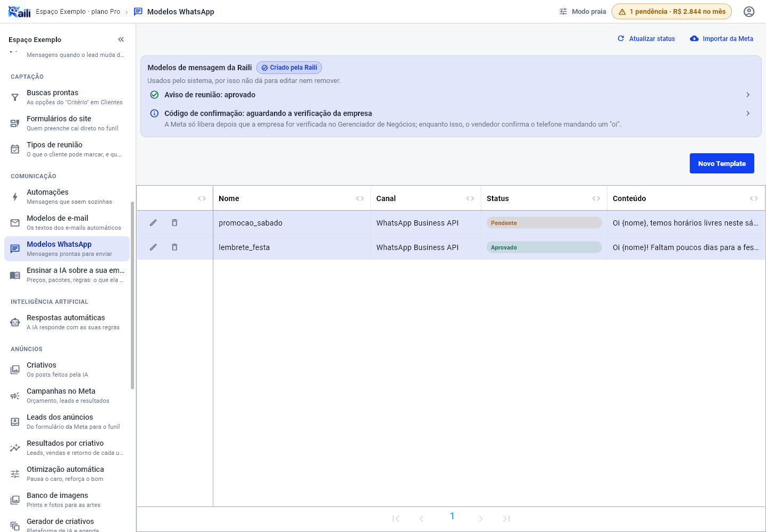Open Formulários do site in sidebar
Image resolution: width=766 pixels, height=532 pixels.
coord(67,123)
